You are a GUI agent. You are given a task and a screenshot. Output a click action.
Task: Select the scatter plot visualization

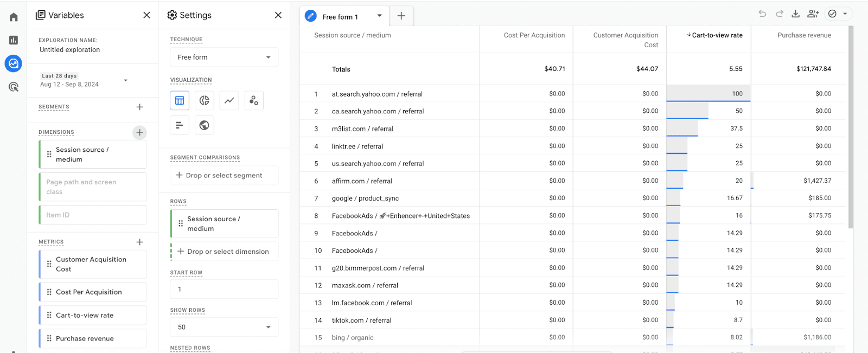pos(253,100)
